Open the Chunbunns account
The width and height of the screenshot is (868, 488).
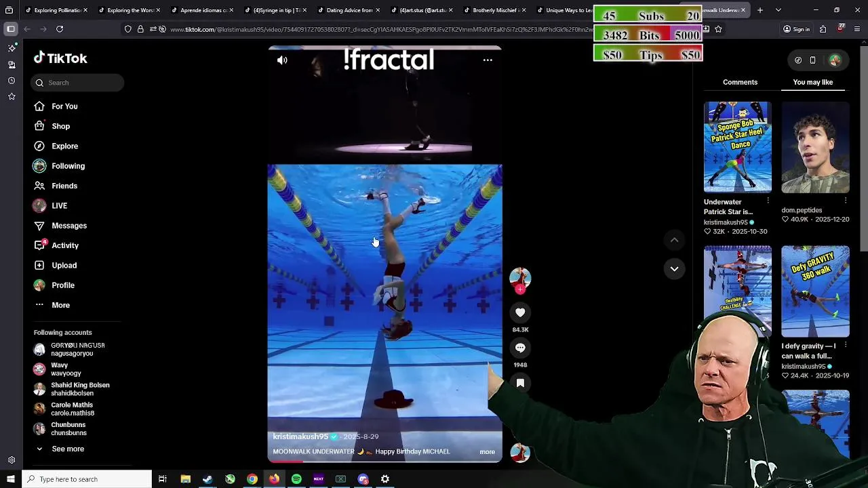click(61, 428)
